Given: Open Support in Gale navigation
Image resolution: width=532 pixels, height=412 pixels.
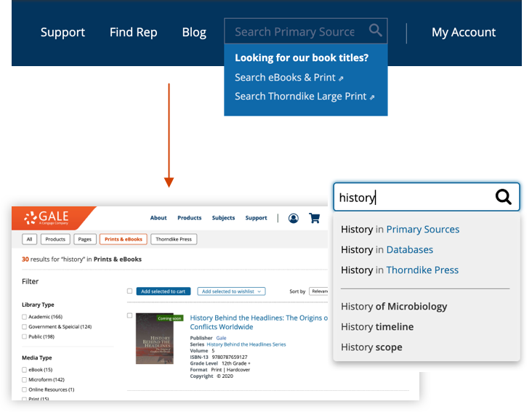Looking at the screenshot, I should [x=256, y=218].
